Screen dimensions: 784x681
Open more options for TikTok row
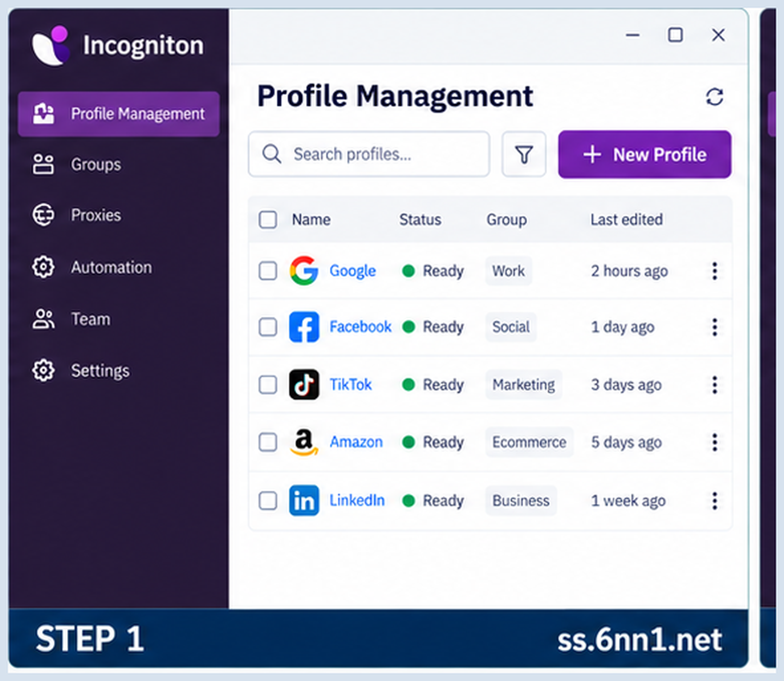[714, 384]
